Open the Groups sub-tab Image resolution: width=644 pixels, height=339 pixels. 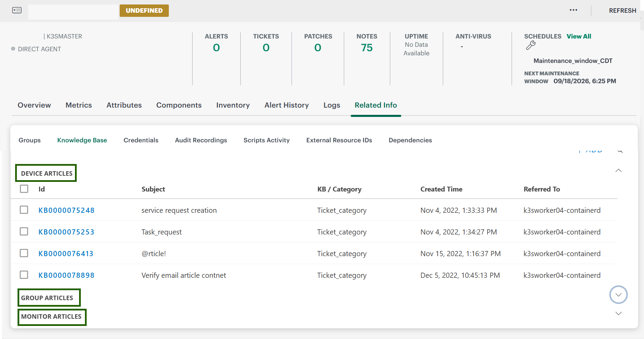click(x=30, y=140)
